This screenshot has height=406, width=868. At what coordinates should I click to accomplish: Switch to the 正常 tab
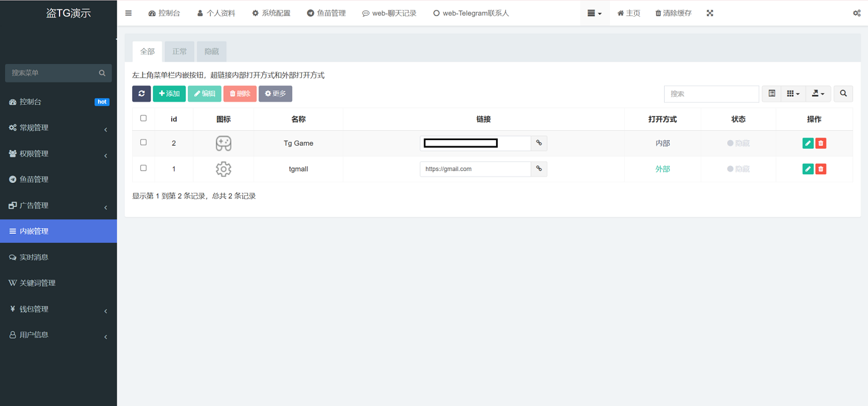[179, 51]
